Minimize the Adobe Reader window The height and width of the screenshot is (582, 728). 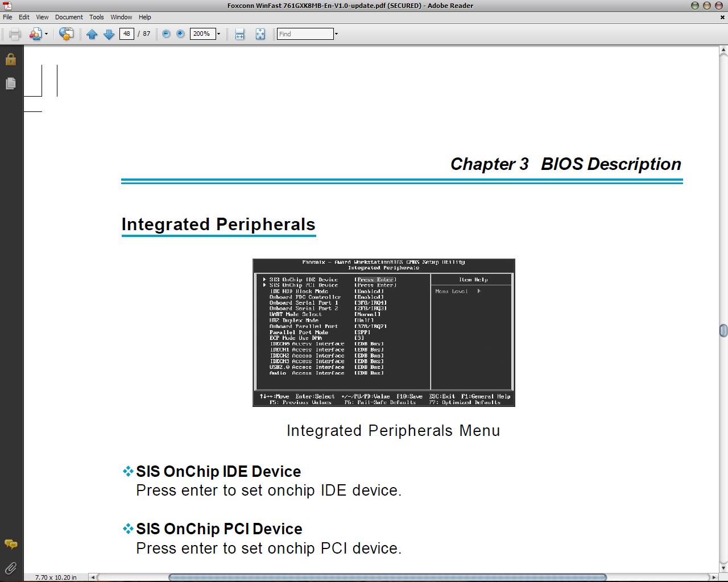click(x=694, y=6)
